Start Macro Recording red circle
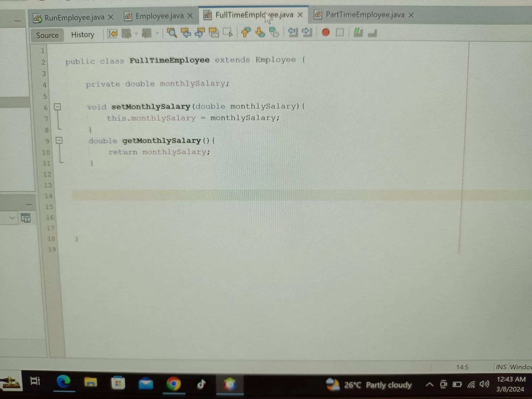 (326, 32)
